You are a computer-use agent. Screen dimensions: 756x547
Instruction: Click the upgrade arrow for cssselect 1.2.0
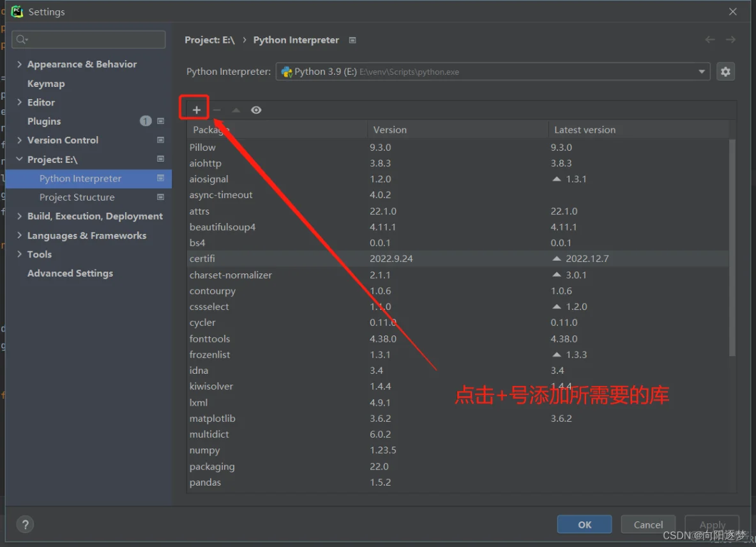556,306
